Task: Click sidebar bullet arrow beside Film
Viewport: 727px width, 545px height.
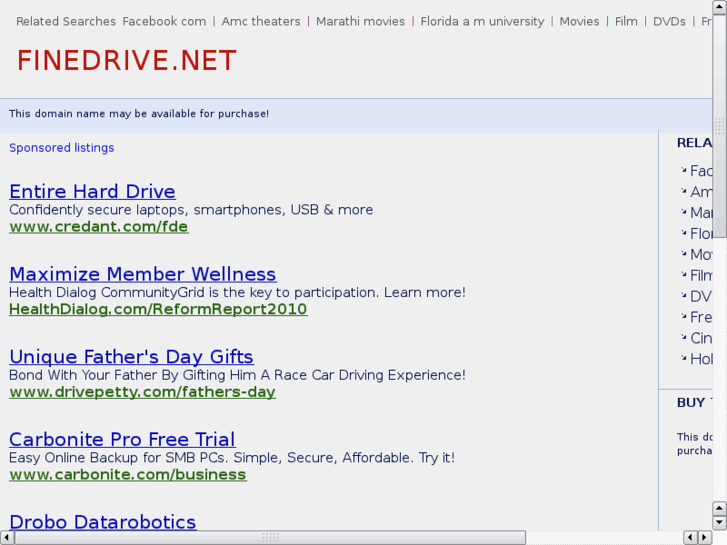Action: (683, 275)
